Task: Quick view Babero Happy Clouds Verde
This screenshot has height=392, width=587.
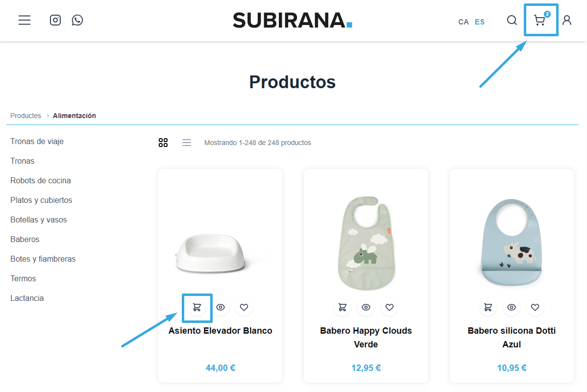Action: tap(366, 307)
